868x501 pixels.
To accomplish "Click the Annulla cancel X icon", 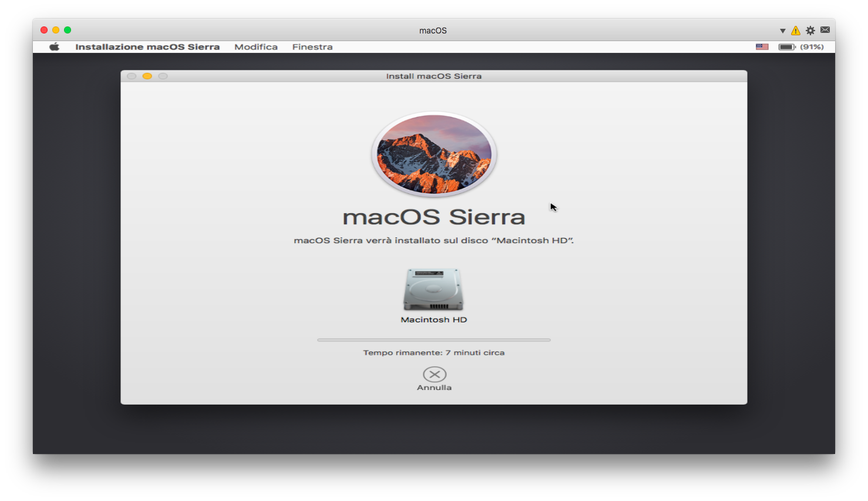I will coord(435,374).
